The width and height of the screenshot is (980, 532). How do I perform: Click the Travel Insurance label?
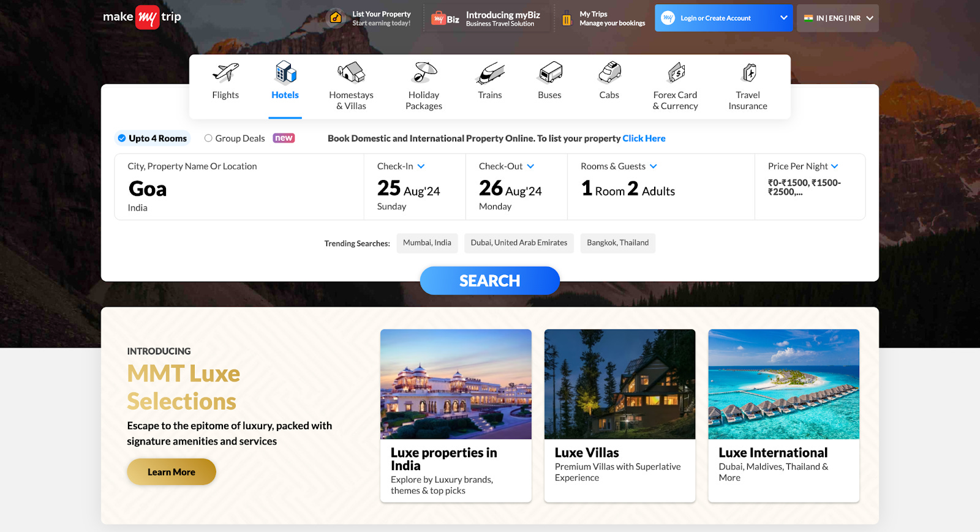[x=748, y=100]
